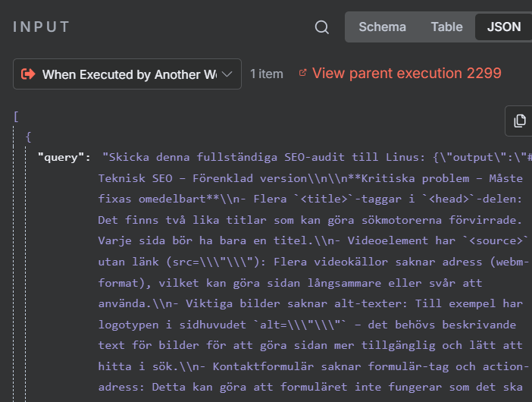Click the INPUT panel heading
Image resolution: width=532 pixels, height=402 pixels.
41,27
